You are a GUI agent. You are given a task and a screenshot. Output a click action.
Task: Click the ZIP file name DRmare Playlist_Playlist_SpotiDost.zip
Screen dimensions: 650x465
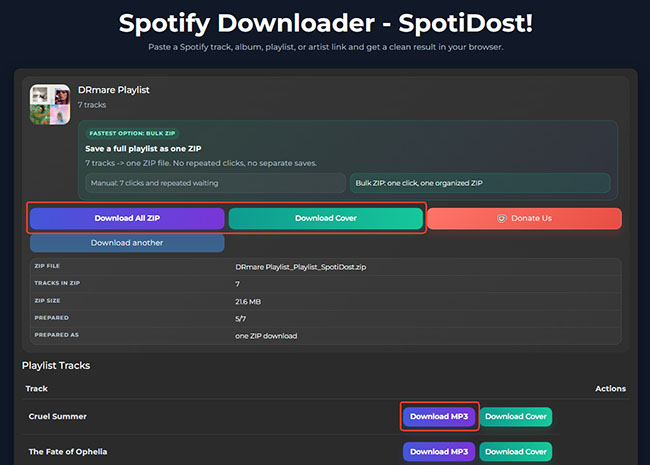pyautogui.click(x=301, y=267)
